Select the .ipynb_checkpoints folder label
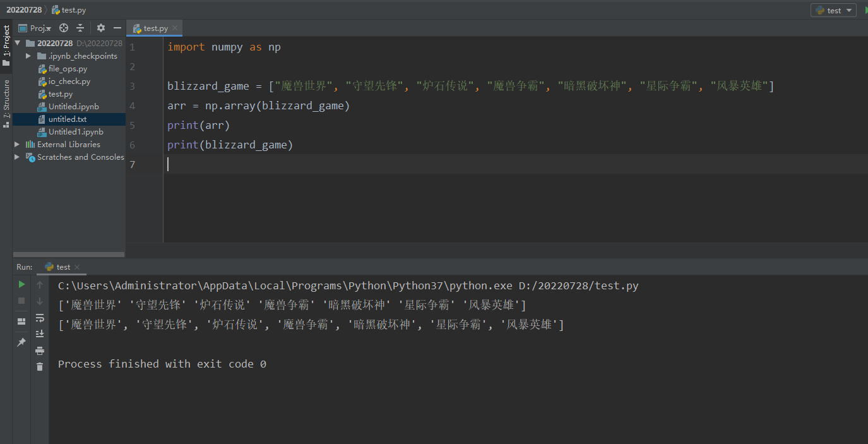Viewport: 868px width, 444px height. click(x=83, y=56)
